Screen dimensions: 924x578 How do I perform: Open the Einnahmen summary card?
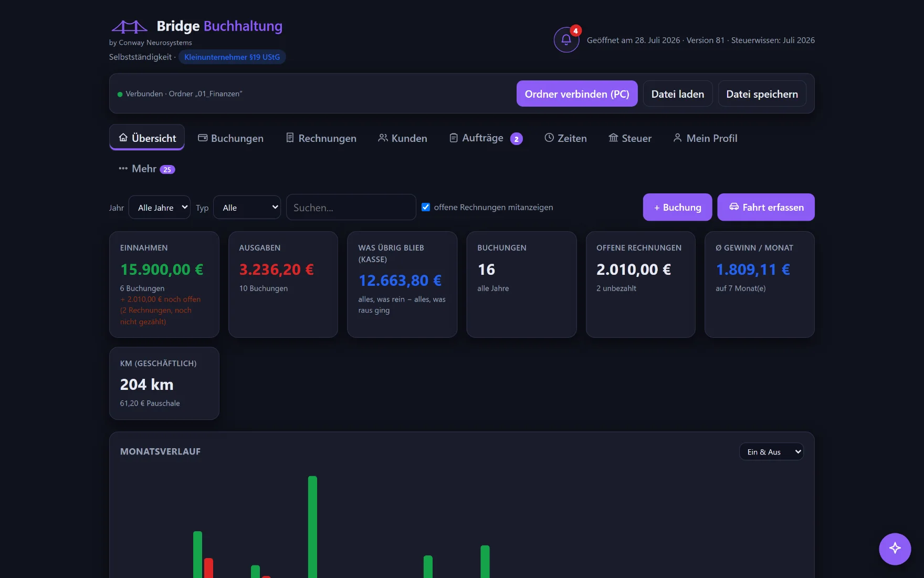pyautogui.click(x=164, y=284)
